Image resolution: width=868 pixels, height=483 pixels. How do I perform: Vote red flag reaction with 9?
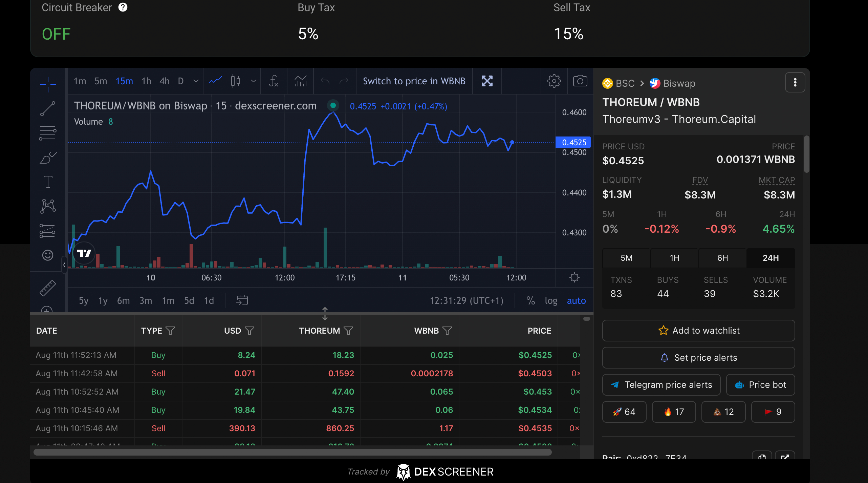point(773,412)
